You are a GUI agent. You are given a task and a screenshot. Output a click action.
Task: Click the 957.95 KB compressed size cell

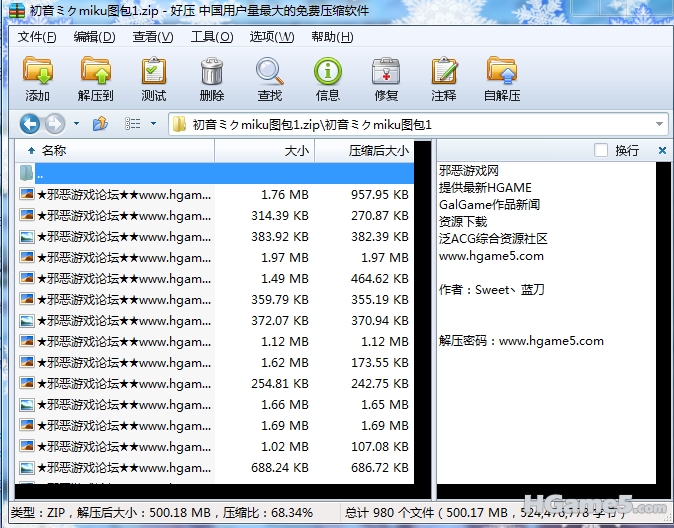380,195
